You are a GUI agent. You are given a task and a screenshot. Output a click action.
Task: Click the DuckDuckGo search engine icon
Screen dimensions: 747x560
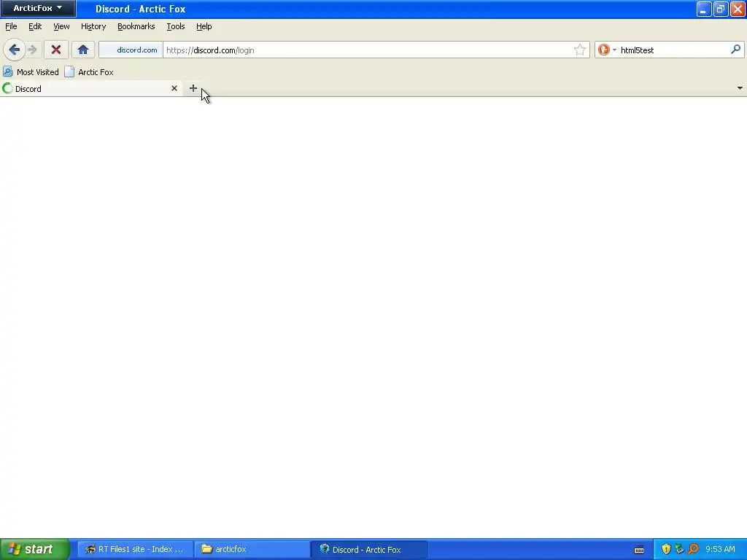(x=603, y=50)
